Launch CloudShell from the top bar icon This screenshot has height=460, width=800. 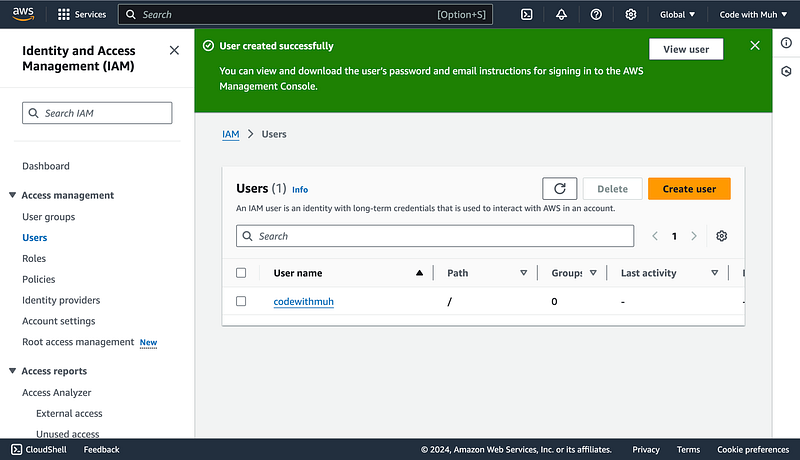pyautogui.click(x=527, y=14)
